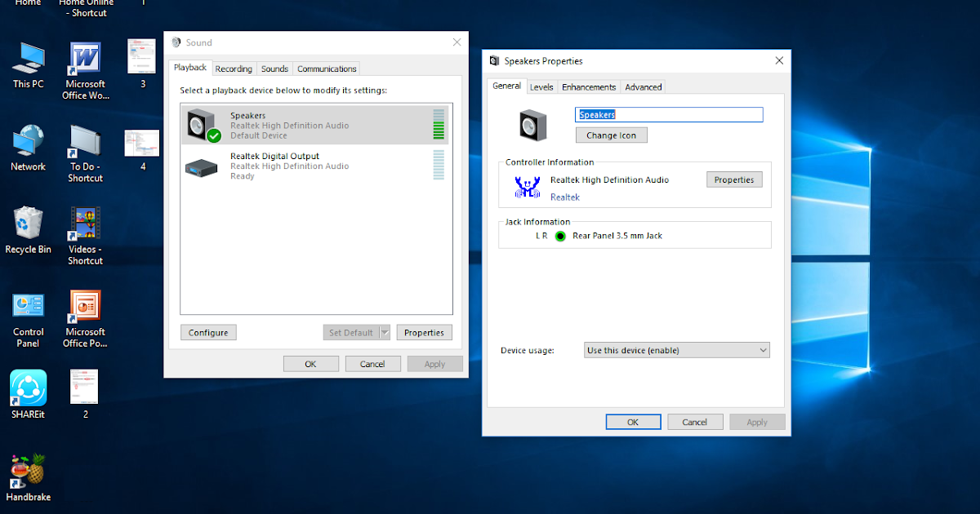Click 'Realtek High Definition Audio' controller name

point(609,179)
